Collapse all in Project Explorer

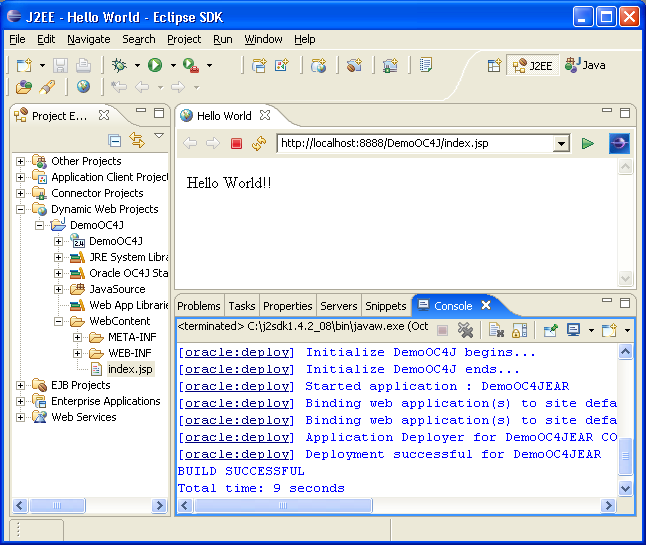pyautogui.click(x=115, y=140)
